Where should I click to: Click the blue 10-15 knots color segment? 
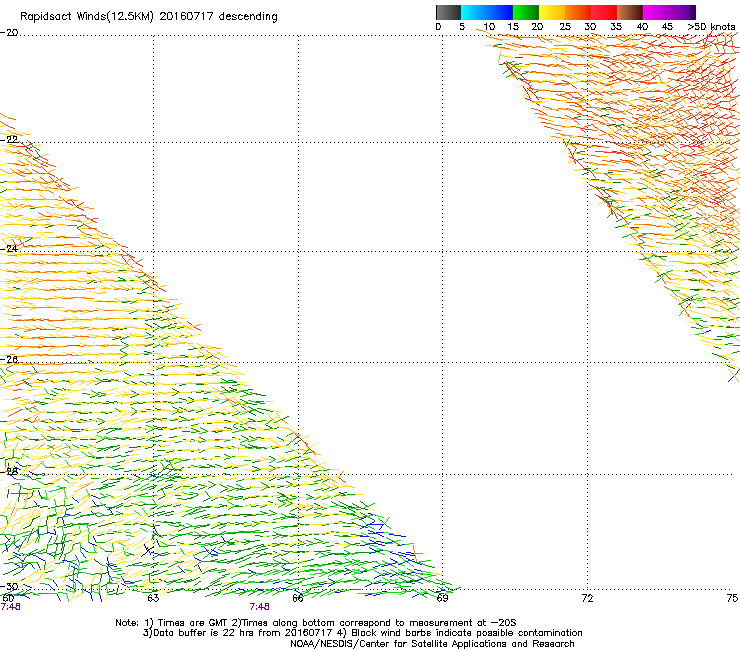[x=500, y=12]
